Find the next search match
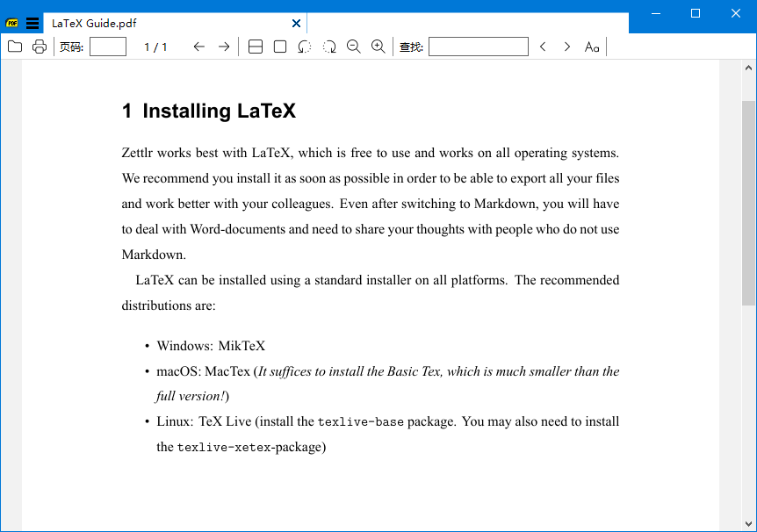 567,47
